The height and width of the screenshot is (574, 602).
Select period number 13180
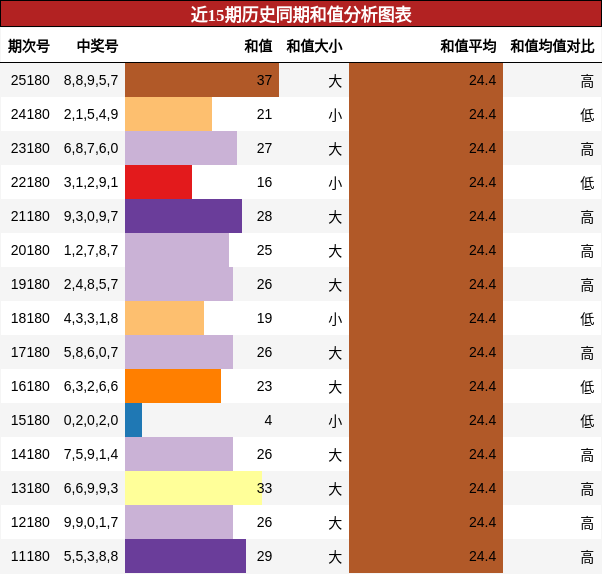pos(30,488)
